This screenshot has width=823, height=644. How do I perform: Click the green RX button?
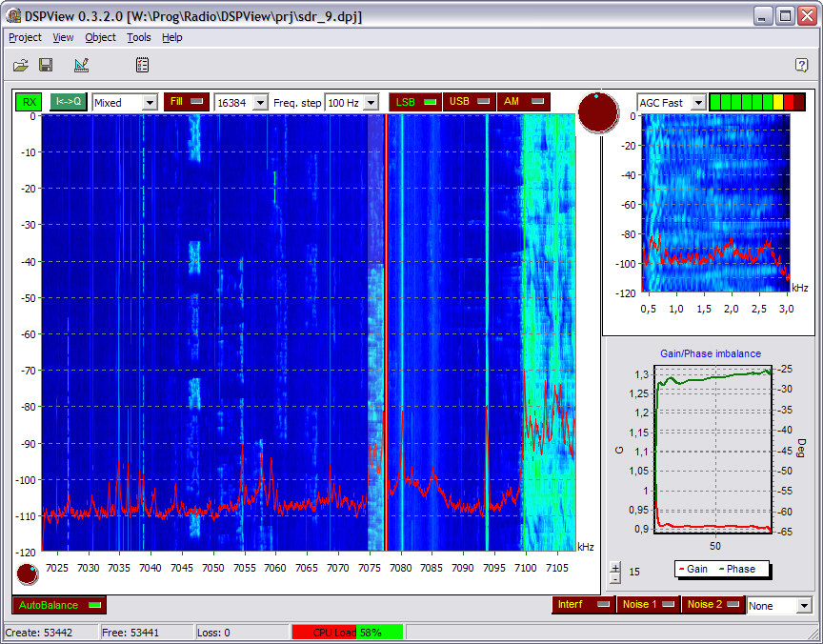(30, 102)
